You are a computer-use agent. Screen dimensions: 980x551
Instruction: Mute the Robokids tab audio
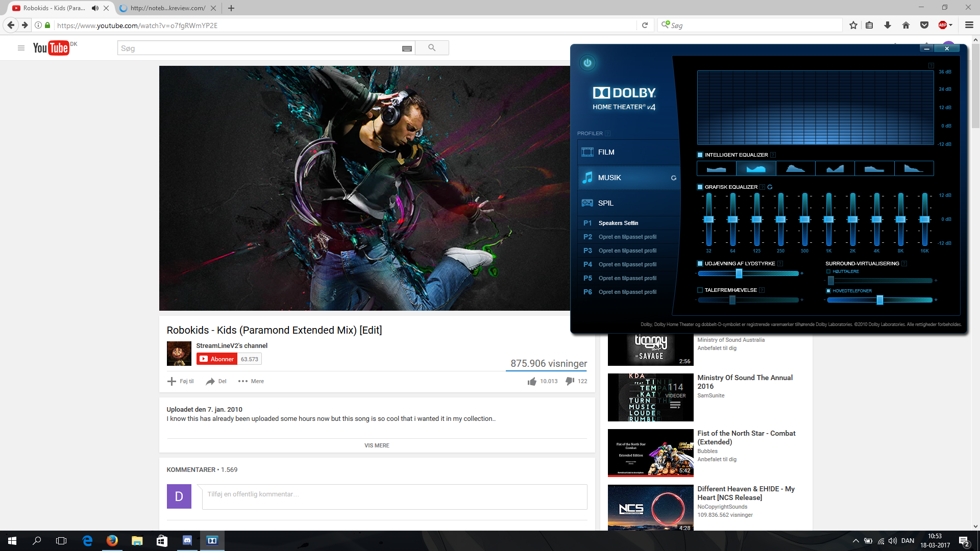(95, 8)
